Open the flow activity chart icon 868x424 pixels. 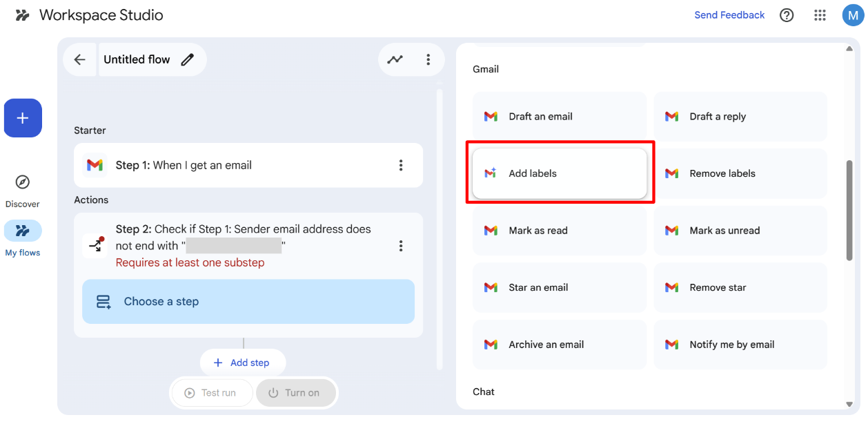click(x=395, y=59)
